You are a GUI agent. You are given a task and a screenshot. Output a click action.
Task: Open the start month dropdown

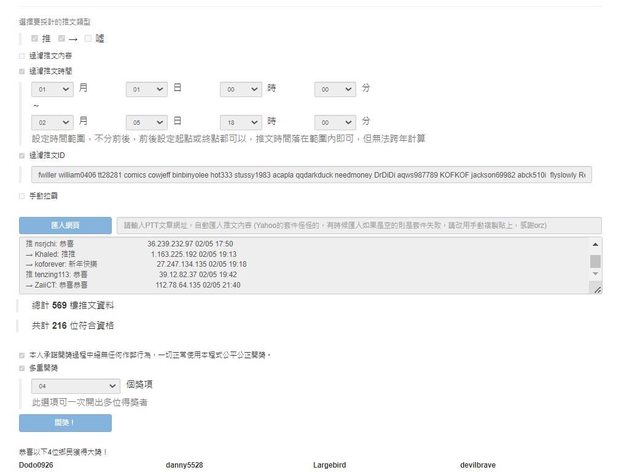[52, 89]
